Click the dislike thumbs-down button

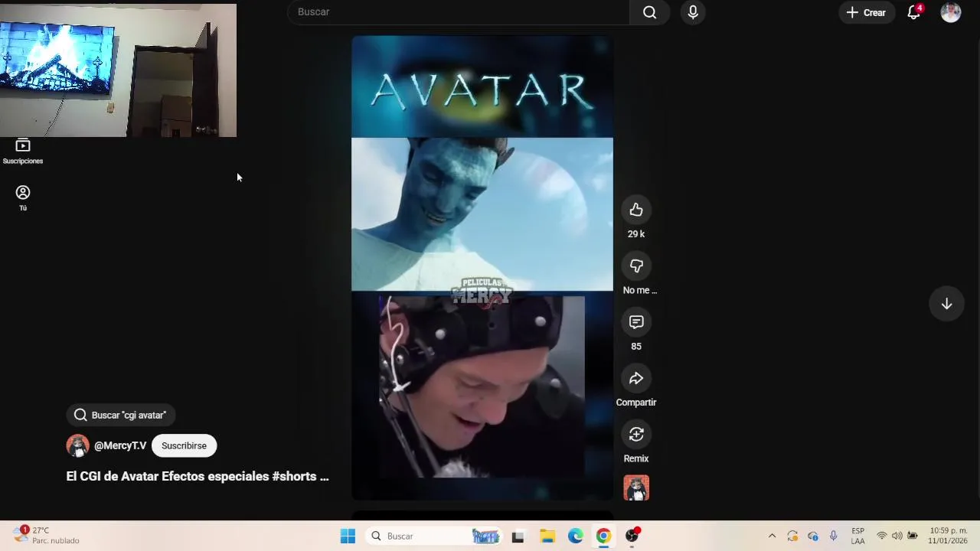coord(636,266)
